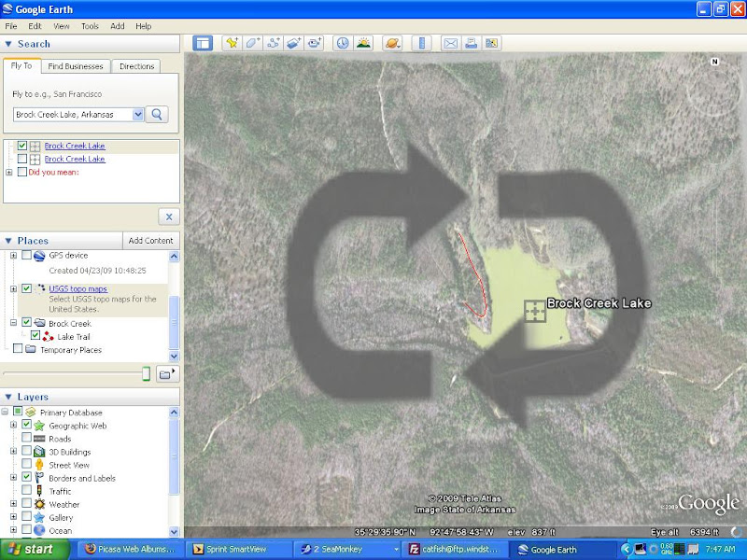Viewport: 747px width, 560px height.
Task: Click the Add Placemark pushpin icon
Action: pos(231,43)
